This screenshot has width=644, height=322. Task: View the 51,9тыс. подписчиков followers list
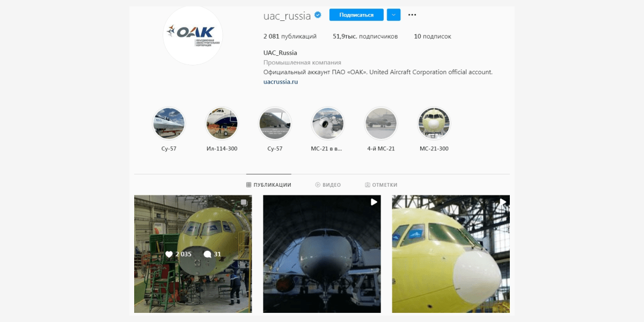(365, 36)
